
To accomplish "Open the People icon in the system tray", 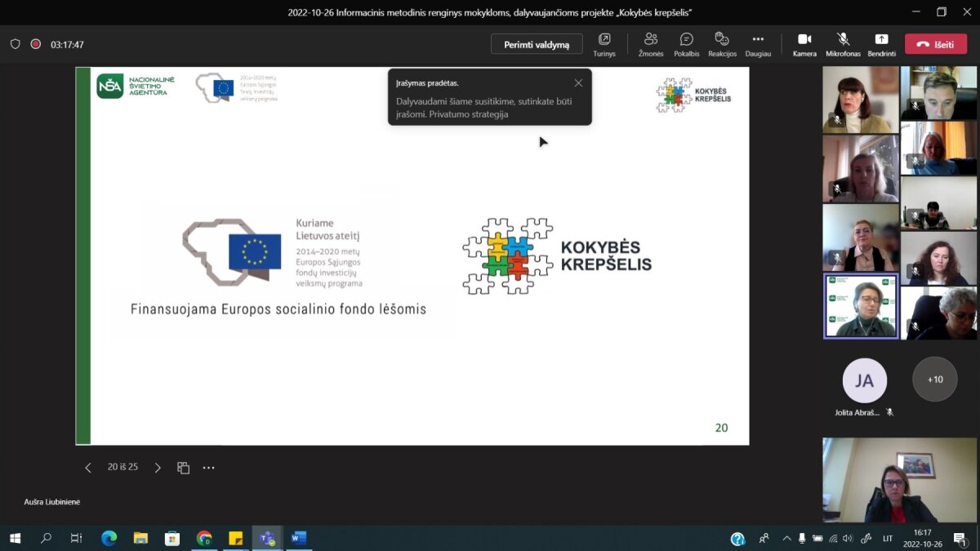I will (764, 539).
